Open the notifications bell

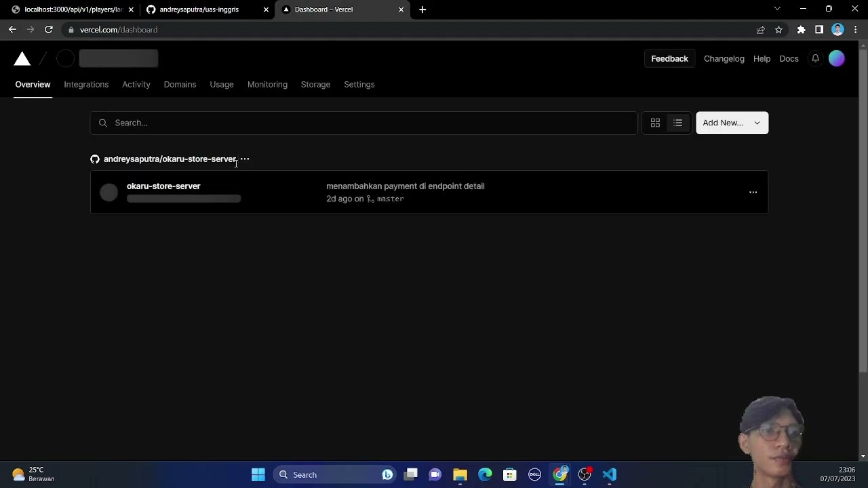tap(815, 59)
